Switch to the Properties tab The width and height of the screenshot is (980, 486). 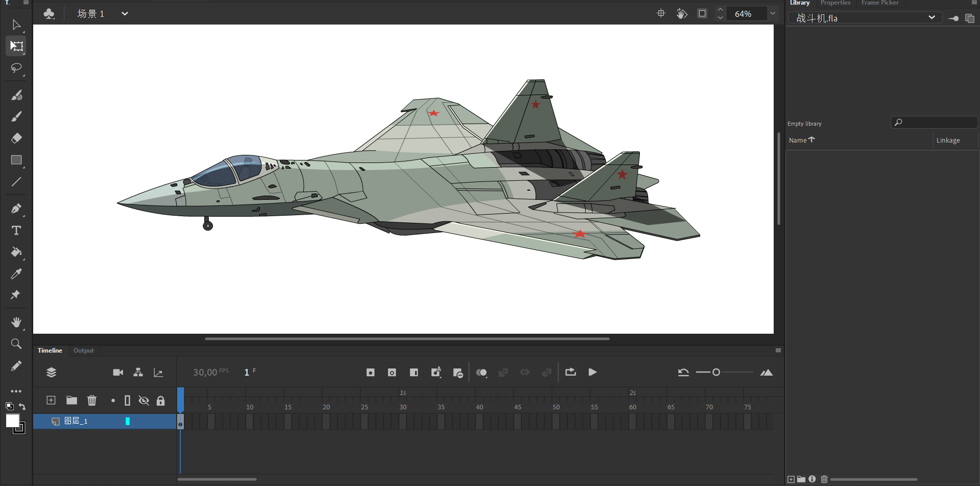(835, 3)
